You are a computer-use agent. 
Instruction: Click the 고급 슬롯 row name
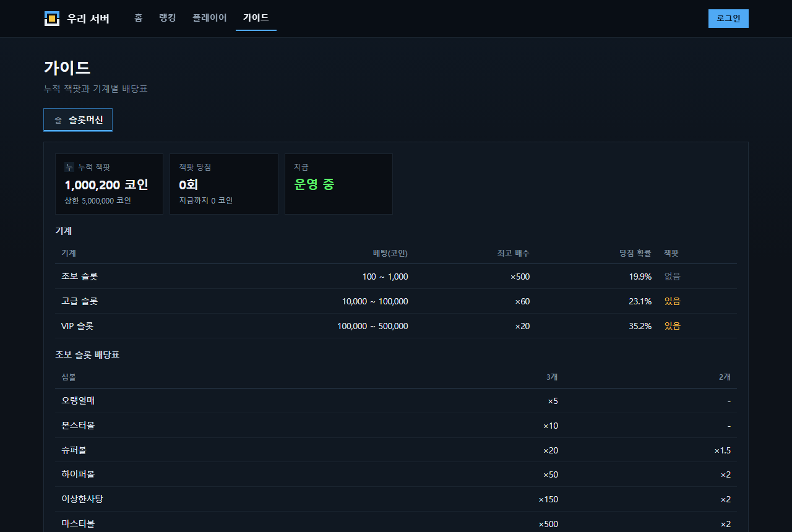point(80,301)
